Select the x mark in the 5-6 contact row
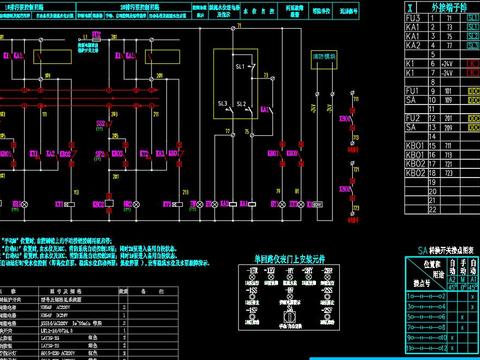Viewport: 480px width, 360px height. (462, 317)
